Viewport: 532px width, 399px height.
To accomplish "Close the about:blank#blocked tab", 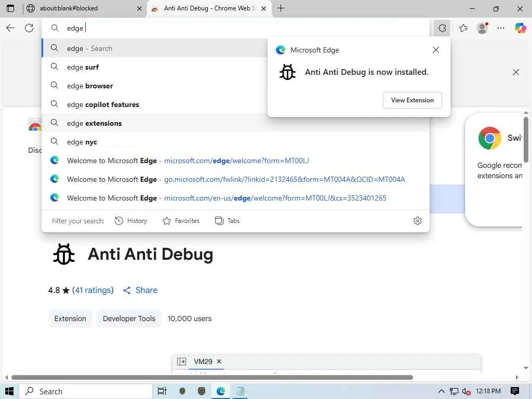I will pos(139,8).
